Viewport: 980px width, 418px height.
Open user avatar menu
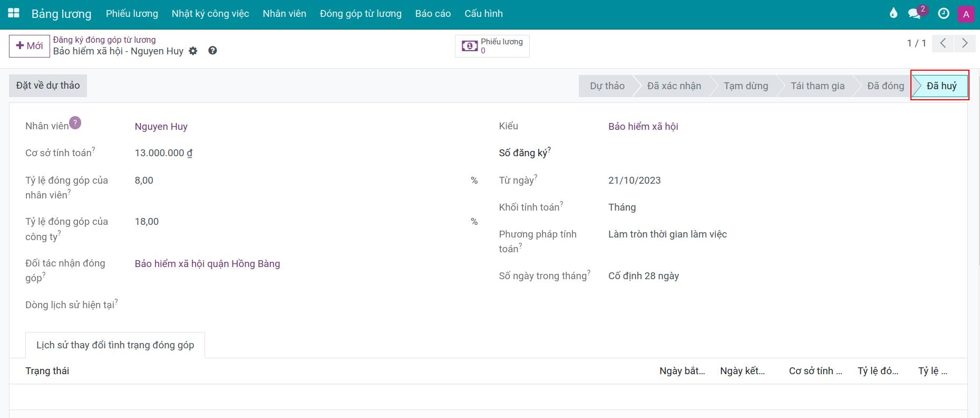click(966, 14)
